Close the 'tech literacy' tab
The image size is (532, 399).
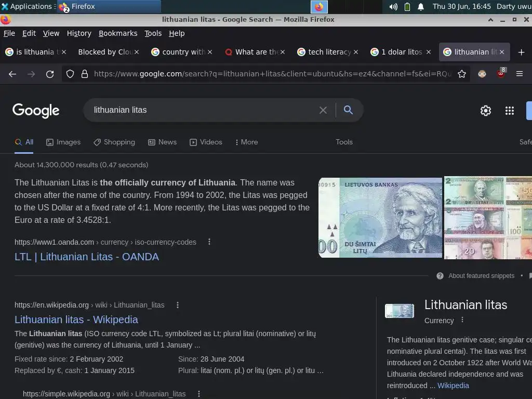pyautogui.click(x=355, y=52)
